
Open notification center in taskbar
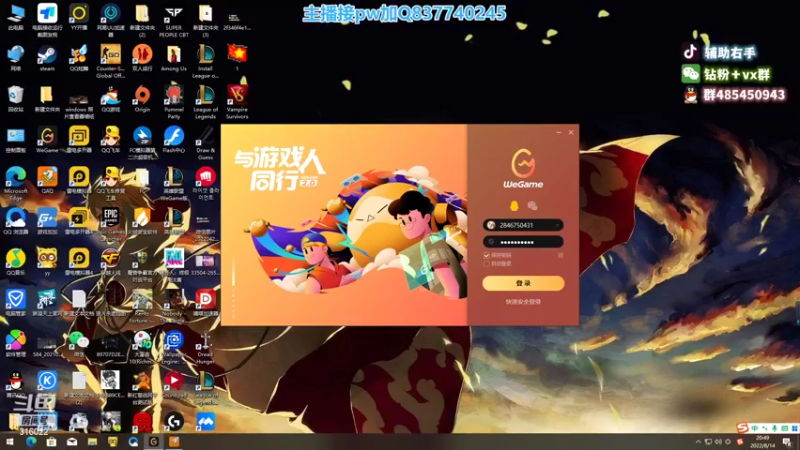pyautogui.click(x=787, y=442)
